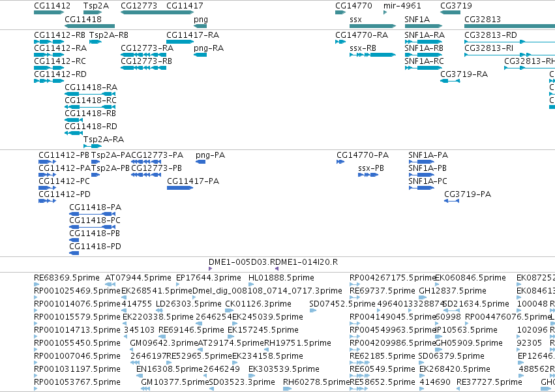This screenshot has width=555, height=392.
Task: Select protein CG12773-PA
Action: coord(146,162)
